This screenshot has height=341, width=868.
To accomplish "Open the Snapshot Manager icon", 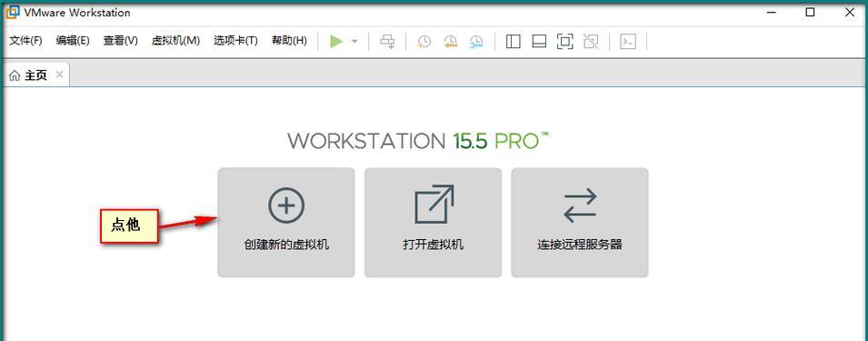I will (x=476, y=42).
